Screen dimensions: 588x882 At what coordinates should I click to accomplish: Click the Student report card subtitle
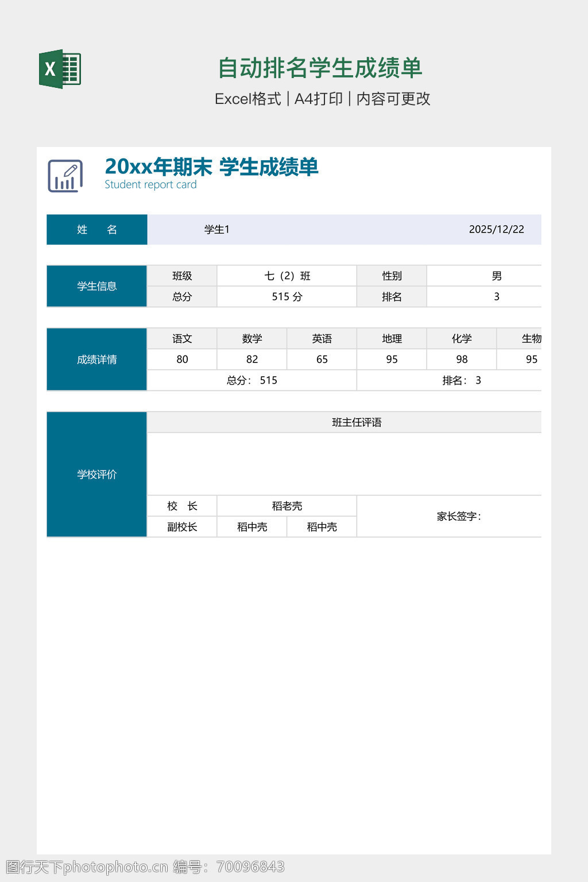tap(150, 185)
